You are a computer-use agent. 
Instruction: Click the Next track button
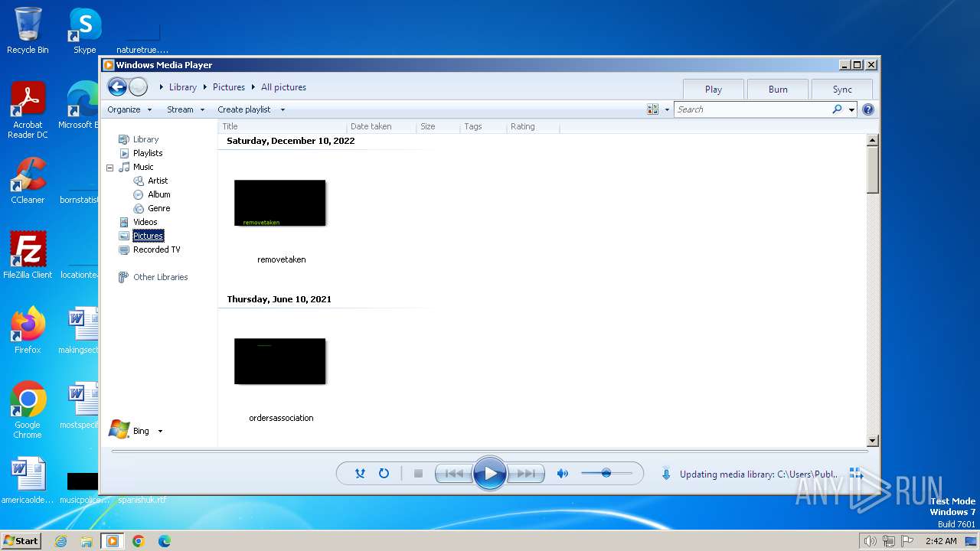pyautogui.click(x=526, y=474)
